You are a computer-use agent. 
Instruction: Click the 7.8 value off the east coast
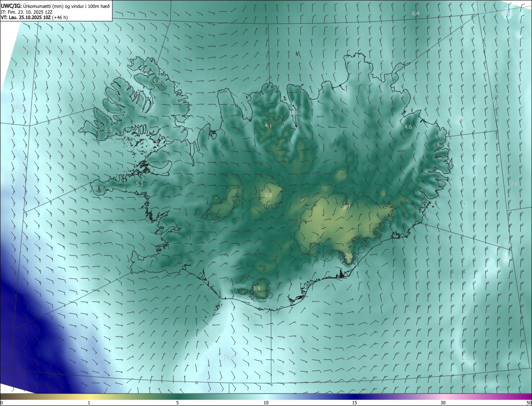[515, 184]
